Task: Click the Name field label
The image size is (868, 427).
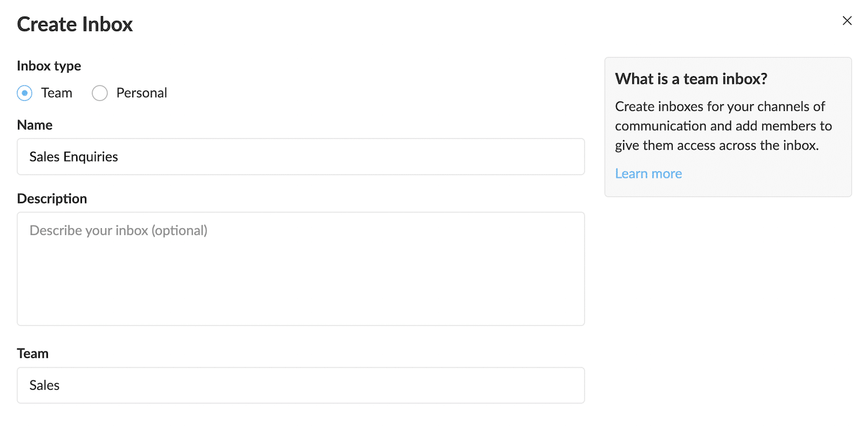Action: (34, 125)
